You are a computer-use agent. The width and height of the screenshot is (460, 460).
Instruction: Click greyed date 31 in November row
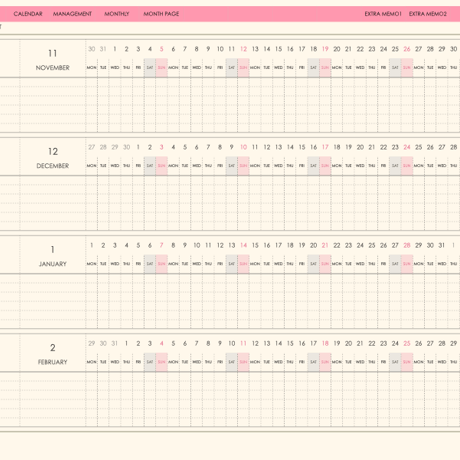103,49
